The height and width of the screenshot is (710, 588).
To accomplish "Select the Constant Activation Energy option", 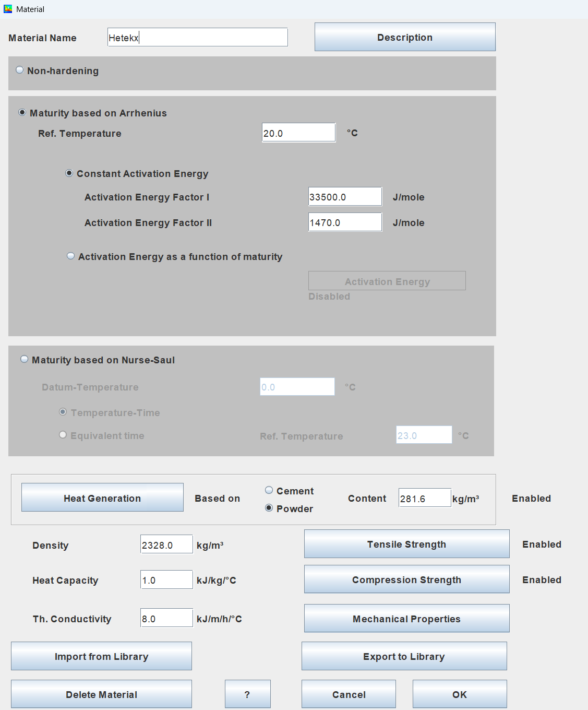I will click(69, 173).
